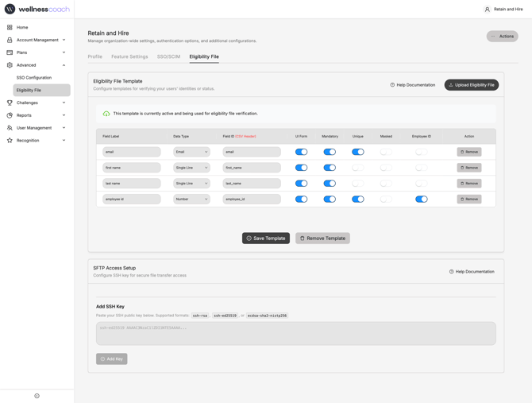Switch to the SSO/SCIM tab
Screen dimensions: 532x403
(x=168, y=56)
